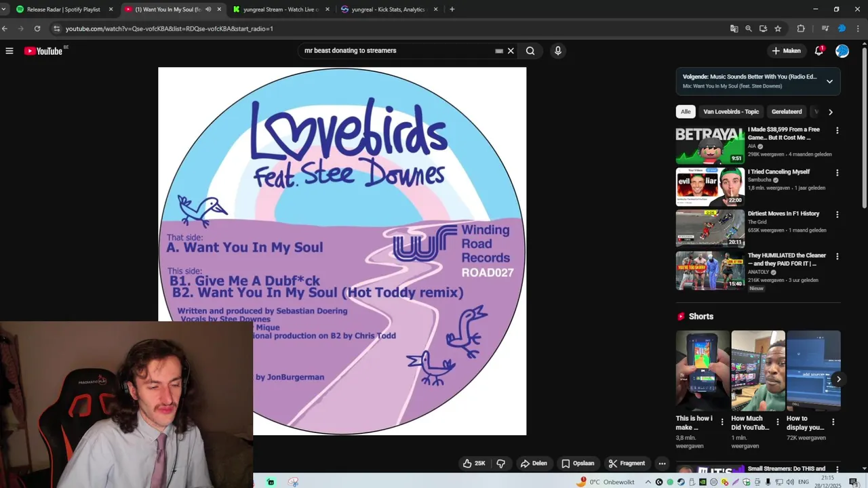
Task: Open weather widget 0°C Onbewolkt
Action: click(606, 482)
